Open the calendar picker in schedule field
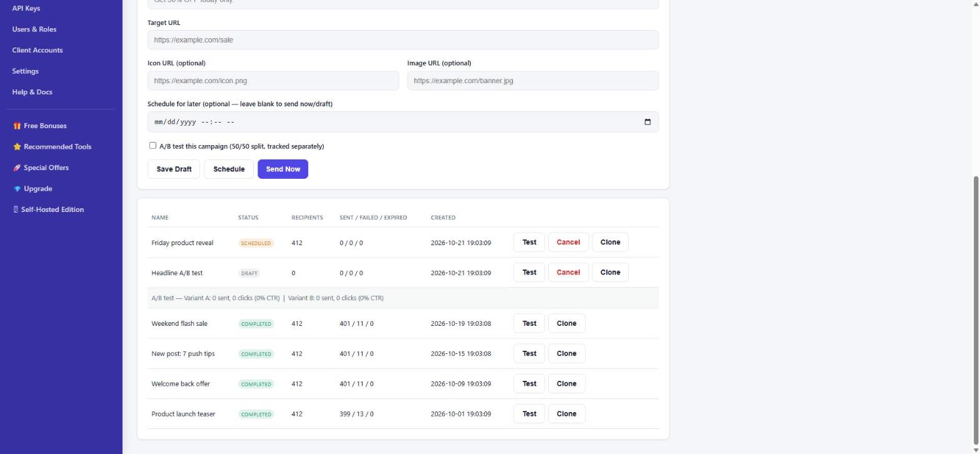 tap(647, 122)
